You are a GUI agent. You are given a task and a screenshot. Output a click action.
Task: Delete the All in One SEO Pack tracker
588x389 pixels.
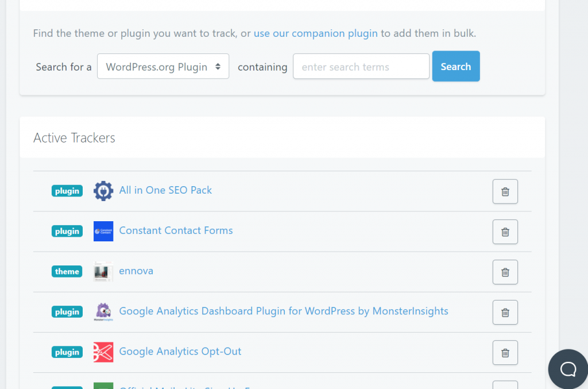pos(505,192)
